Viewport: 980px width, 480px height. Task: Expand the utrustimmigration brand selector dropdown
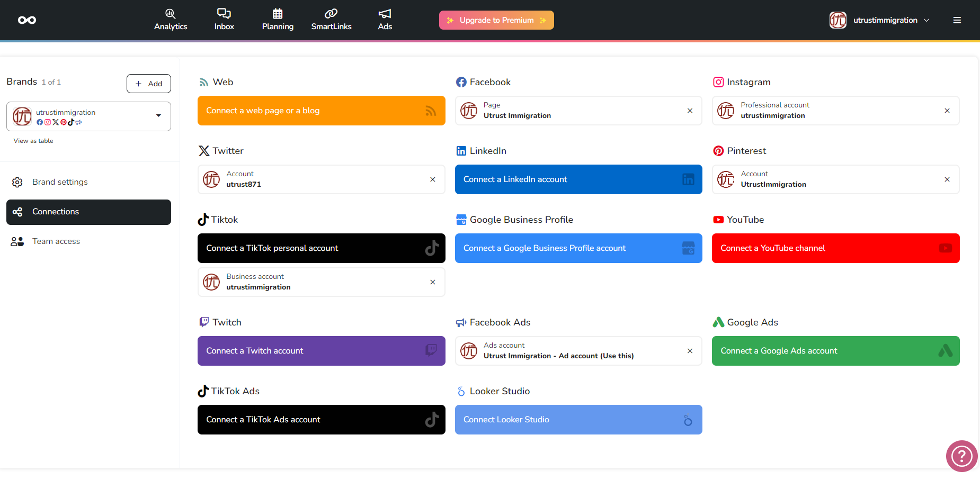[158, 116]
